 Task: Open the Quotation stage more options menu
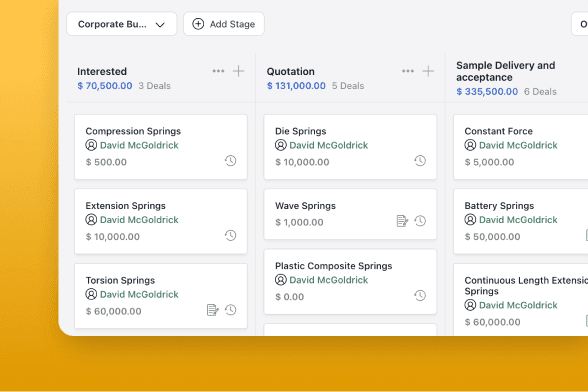pyautogui.click(x=408, y=71)
